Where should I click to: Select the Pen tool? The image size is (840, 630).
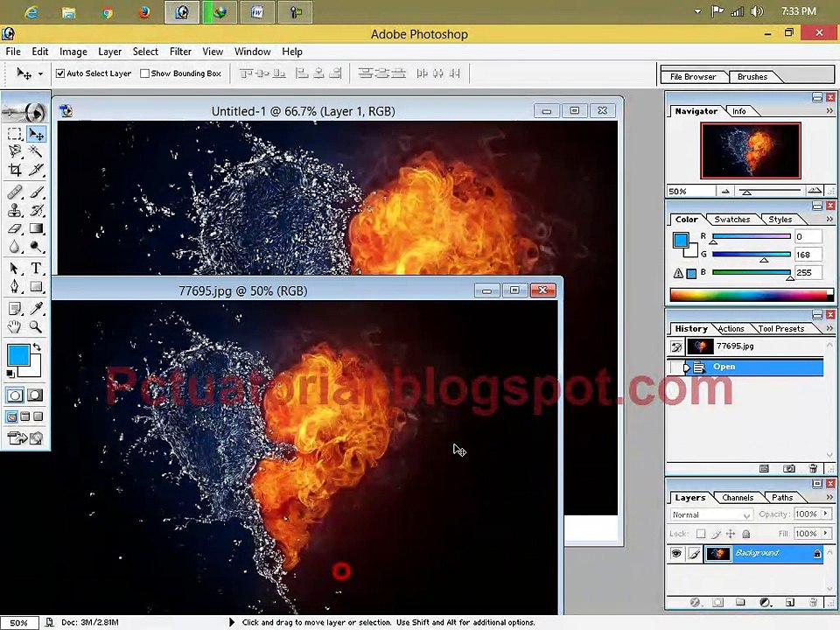tap(15, 286)
